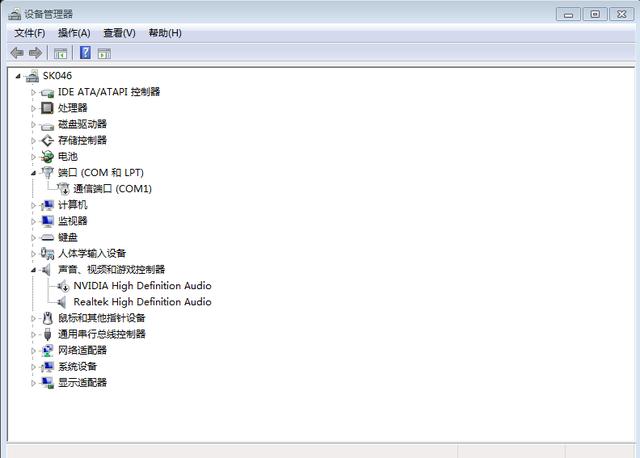Click the 声音、视频和游戏控制器 speaker icon
Screen dimensions: 640x458
pyautogui.click(x=47, y=269)
